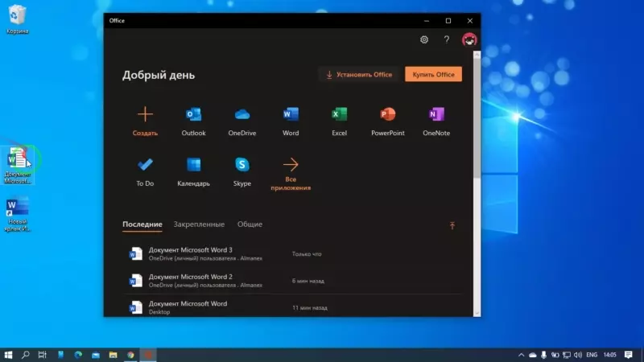The image size is (644, 362).
Task: Launch Excel from the app grid
Action: [339, 114]
